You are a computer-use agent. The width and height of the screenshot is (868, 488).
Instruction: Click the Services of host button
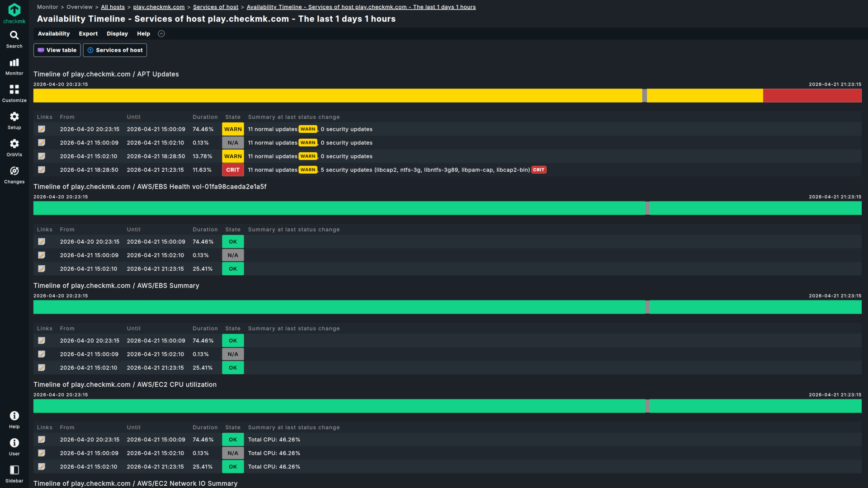click(x=115, y=50)
